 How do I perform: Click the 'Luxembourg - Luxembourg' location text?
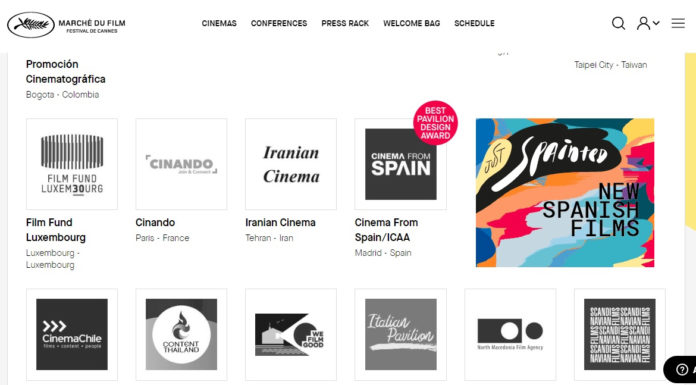point(52,259)
